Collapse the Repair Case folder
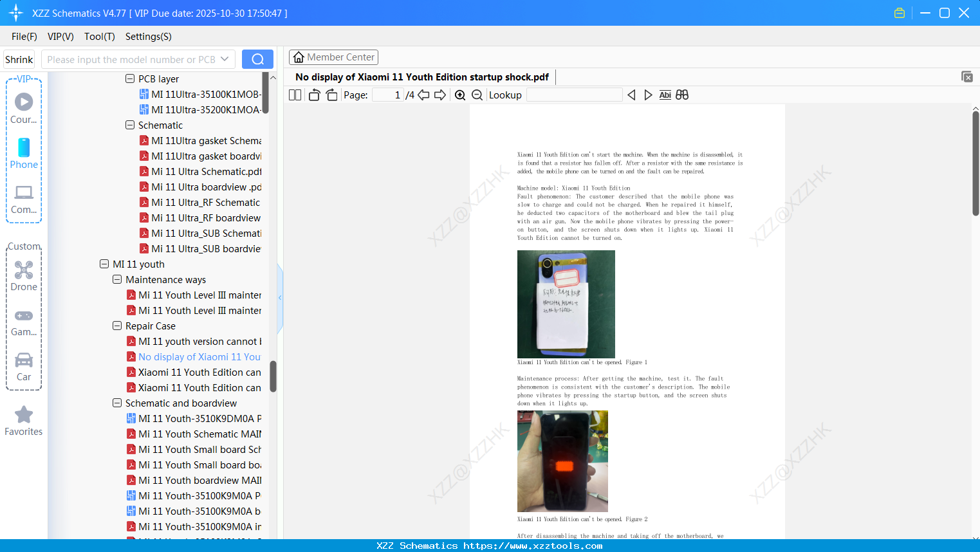This screenshot has height=552, width=980. tap(117, 326)
